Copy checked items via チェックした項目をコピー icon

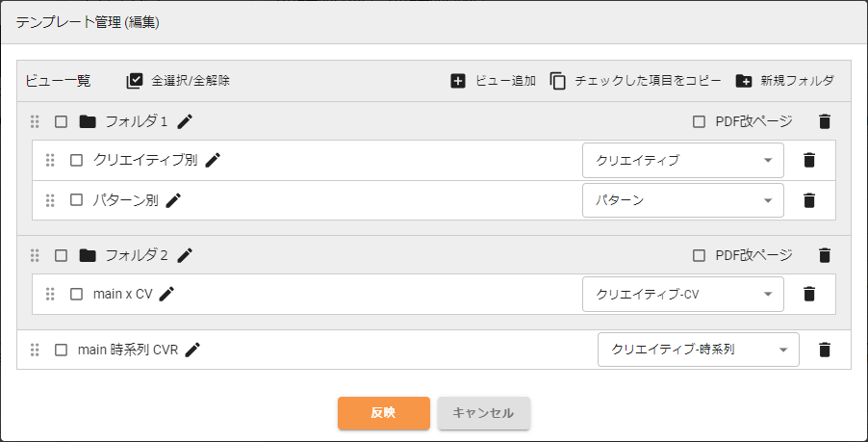click(x=558, y=82)
